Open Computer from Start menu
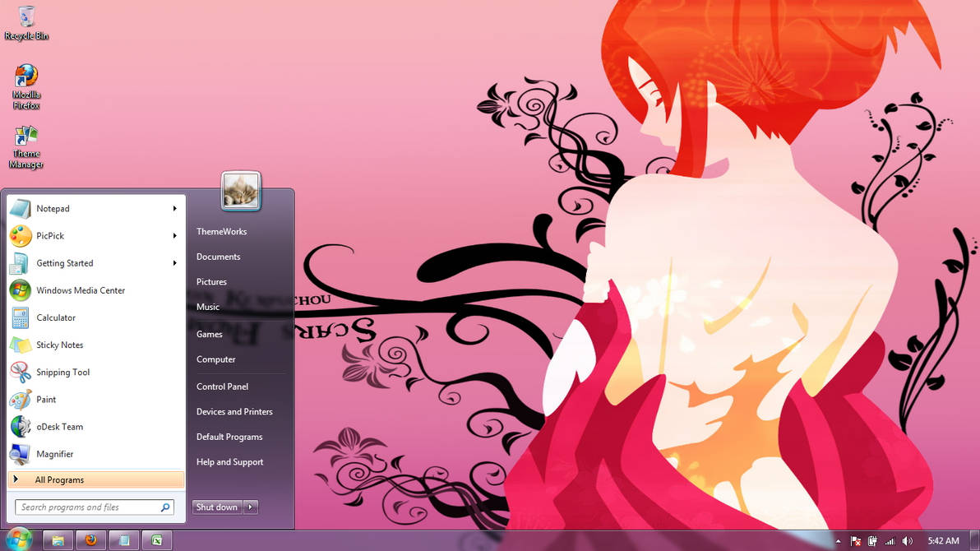Image resolution: width=980 pixels, height=551 pixels. [215, 359]
